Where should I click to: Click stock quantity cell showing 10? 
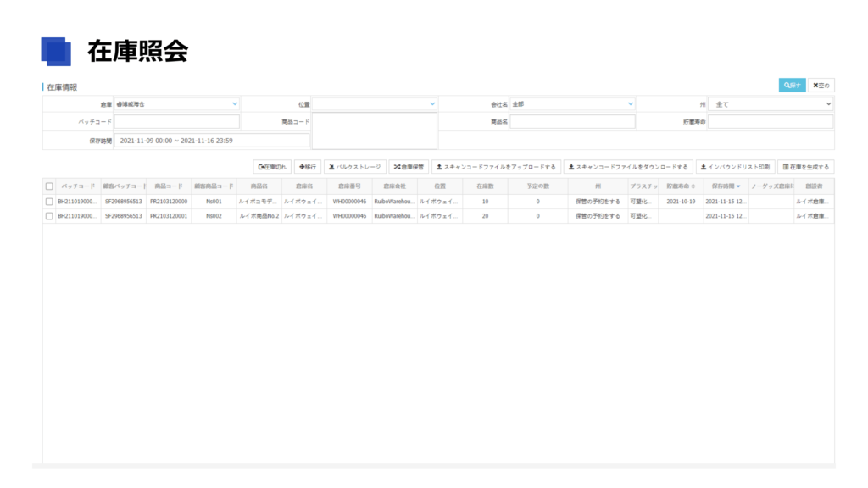[485, 202]
